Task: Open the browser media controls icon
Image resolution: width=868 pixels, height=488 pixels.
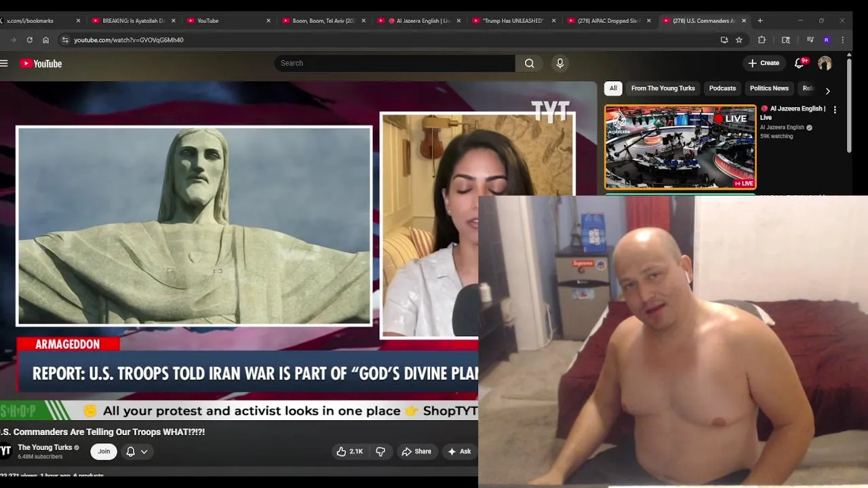Action: click(810, 40)
